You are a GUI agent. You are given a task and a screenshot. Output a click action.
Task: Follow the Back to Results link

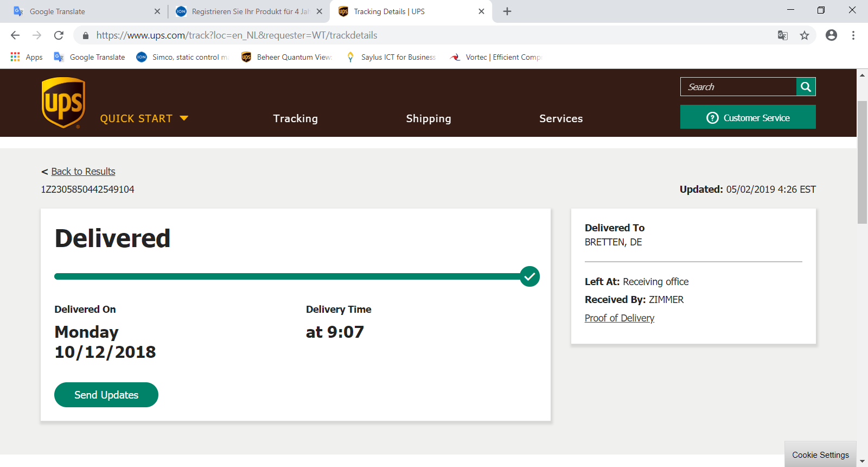[x=83, y=172]
